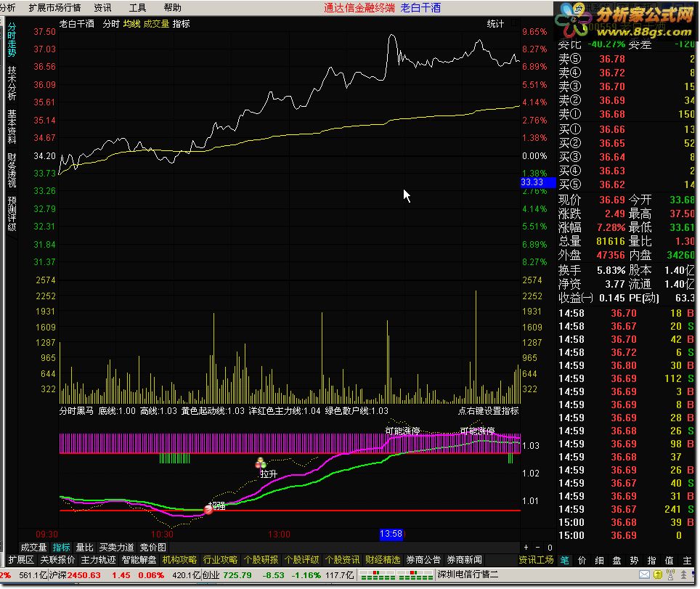
Task: Open the 个股评级 bottom tab
Action: point(301,560)
